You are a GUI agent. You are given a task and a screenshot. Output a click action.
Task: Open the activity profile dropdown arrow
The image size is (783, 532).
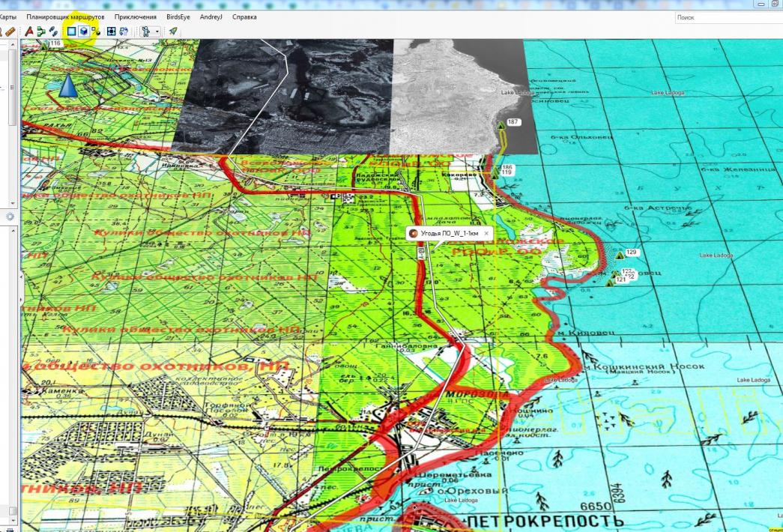click(157, 31)
